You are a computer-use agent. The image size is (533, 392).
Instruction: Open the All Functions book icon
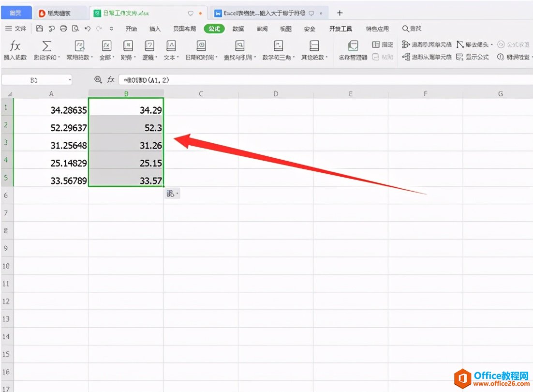coord(106,46)
